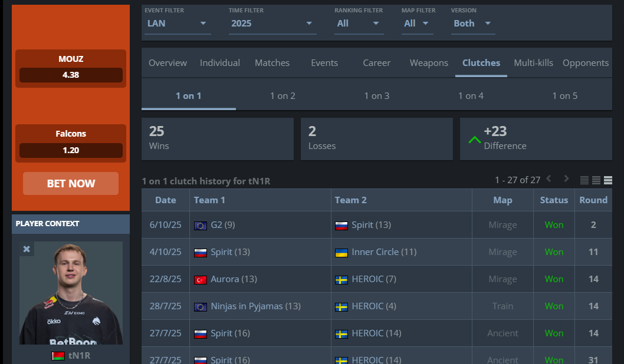Click the Inner Circle Ukraine flag icon
The width and height of the screenshot is (624, 364).
tap(341, 253)
